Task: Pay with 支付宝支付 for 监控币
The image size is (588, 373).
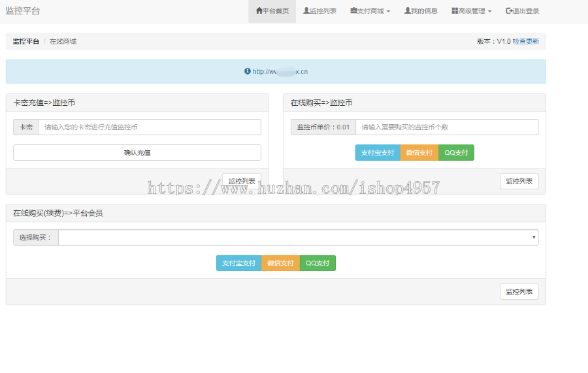Action: (378, 153)
